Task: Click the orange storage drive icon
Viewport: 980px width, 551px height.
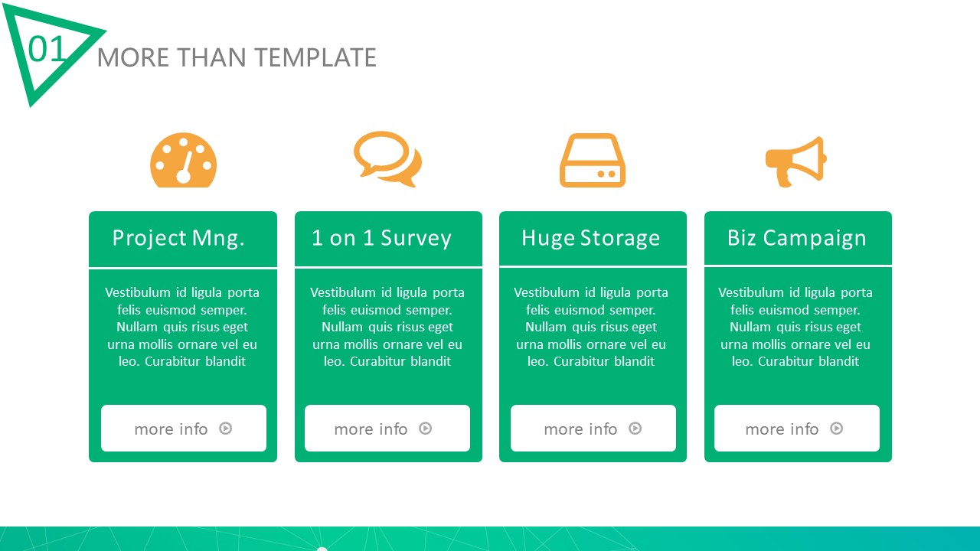Action: click(592, 161)
